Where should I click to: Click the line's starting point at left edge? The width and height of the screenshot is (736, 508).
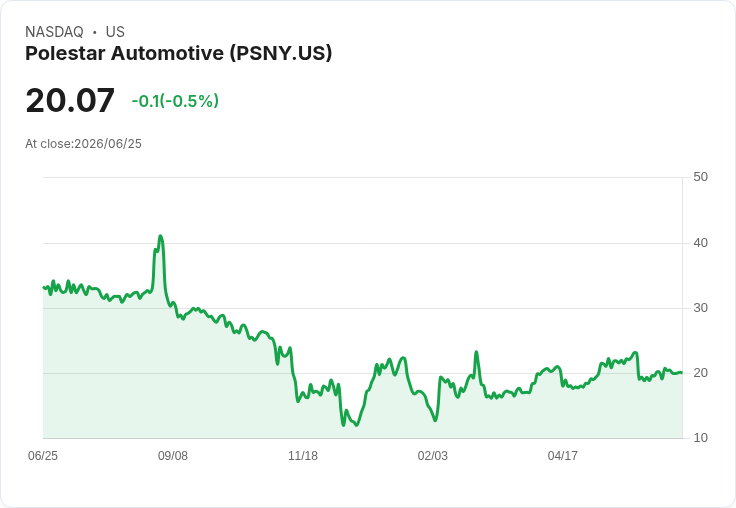tap(44, 287)
